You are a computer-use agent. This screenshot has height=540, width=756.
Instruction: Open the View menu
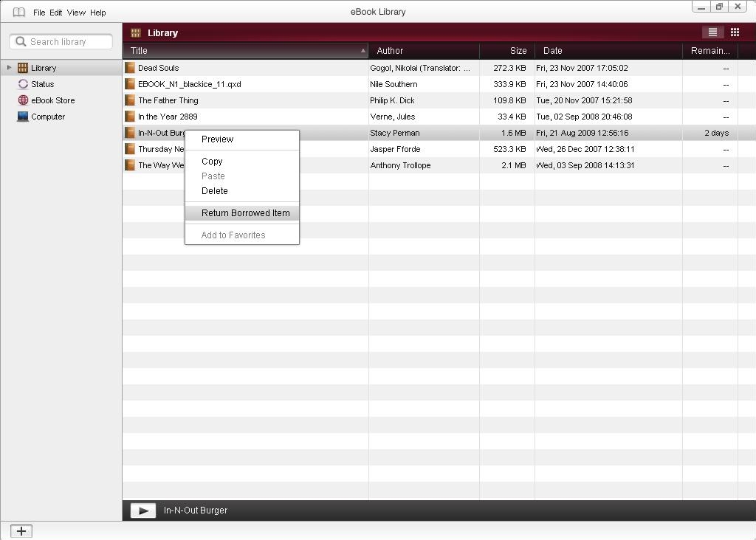pyautogui.click(x=76, y=13)
